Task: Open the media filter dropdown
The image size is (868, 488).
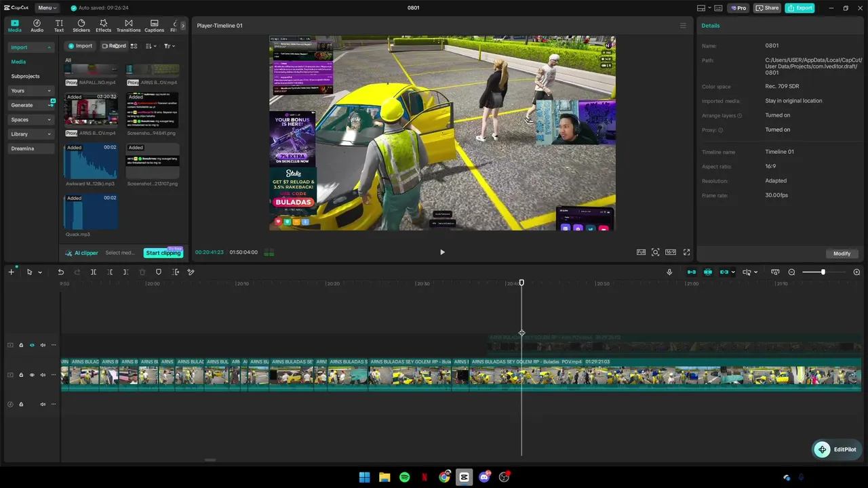Action: pyautogui.click(x=170, y=46)
